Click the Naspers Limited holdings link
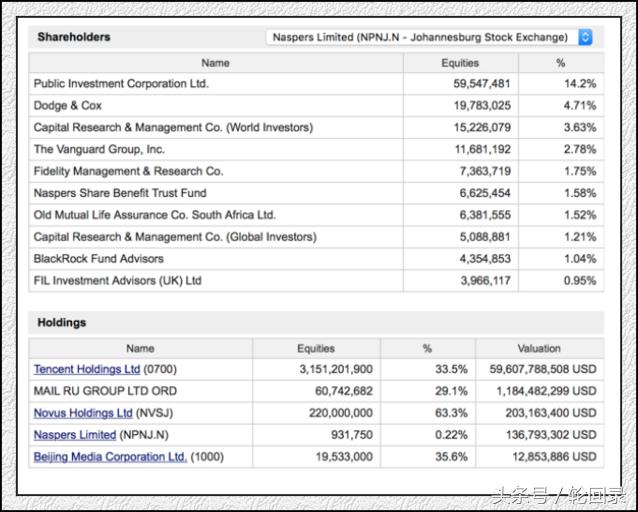The image size is (638, 512). tap(75, 435)
